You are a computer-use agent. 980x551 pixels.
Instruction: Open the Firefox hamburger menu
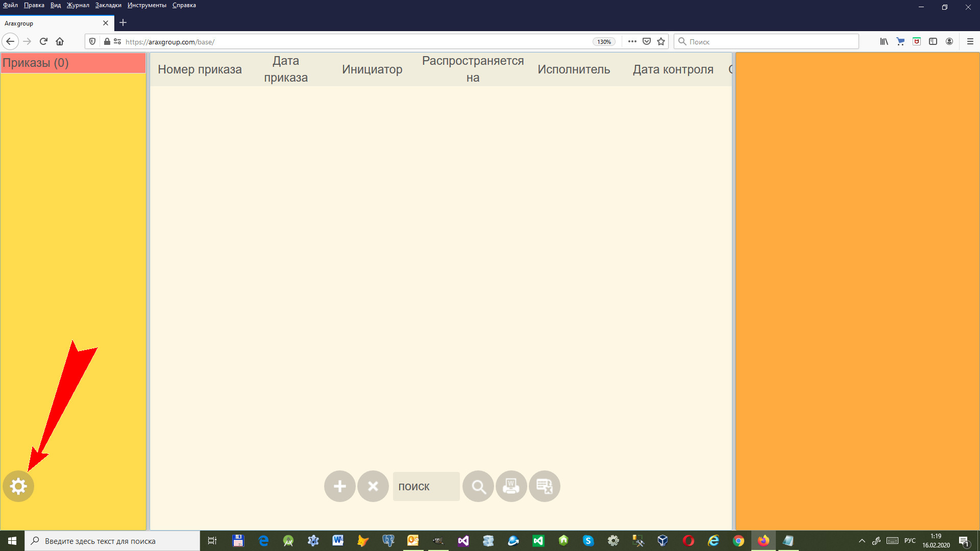[x=970, y=42]
